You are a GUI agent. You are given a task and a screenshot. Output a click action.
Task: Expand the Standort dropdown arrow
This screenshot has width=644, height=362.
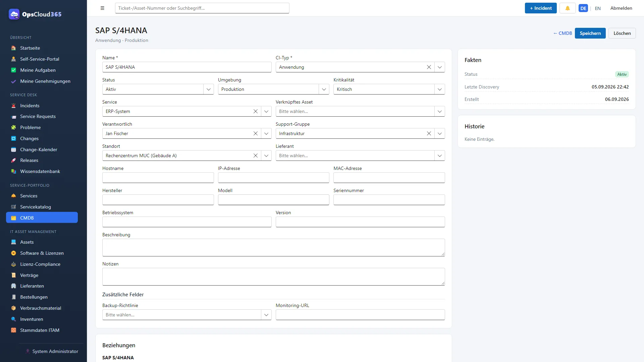pyautogui.click(x=266, y=156)
